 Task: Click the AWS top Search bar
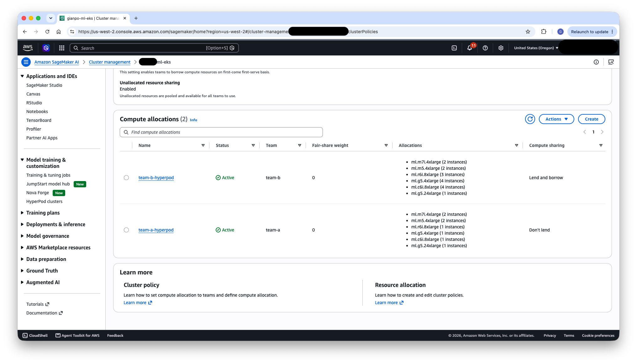click(x=154, y=48)
